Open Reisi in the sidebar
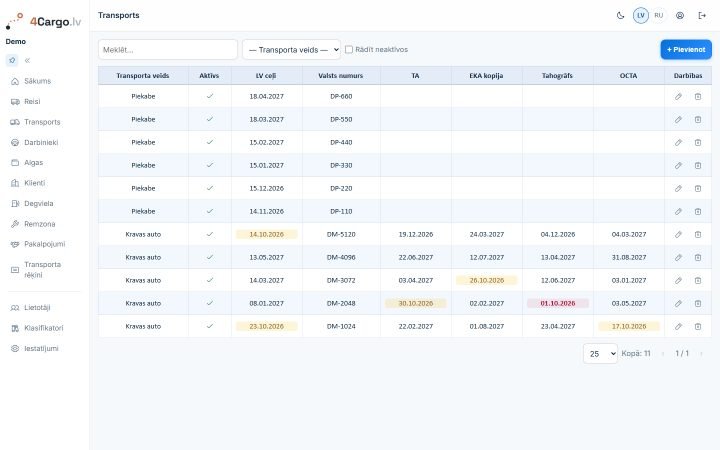720x450 pixels. pos(32,101)
